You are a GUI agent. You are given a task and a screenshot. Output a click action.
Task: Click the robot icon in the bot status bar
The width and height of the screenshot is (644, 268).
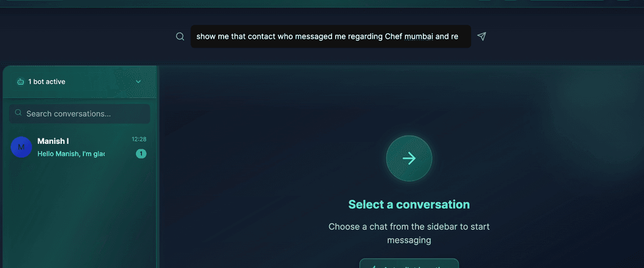20,82
